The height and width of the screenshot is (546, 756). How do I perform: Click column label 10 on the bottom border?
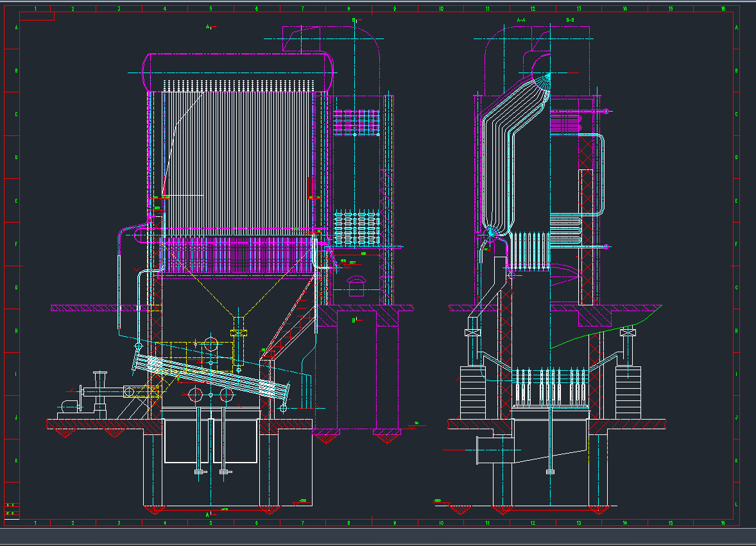click(x=441, y=523)
